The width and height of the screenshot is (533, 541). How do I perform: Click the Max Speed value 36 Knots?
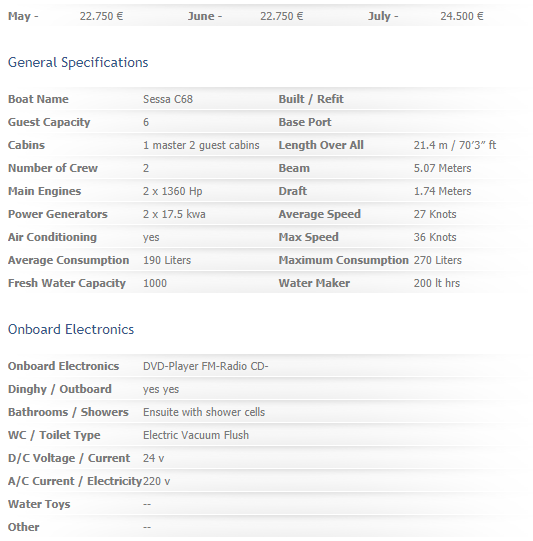coord(435,237)
